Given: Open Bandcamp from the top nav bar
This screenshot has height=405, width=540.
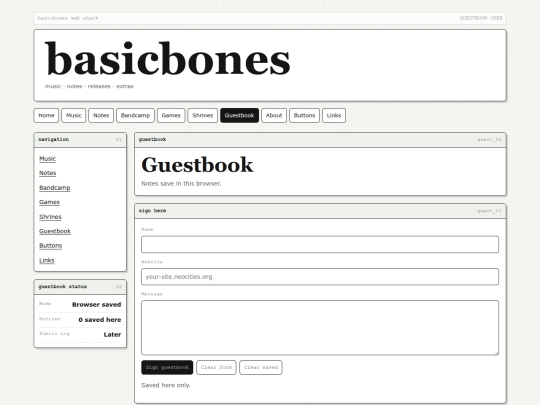Looking at the screenshot, I should click(x=135, y=115).
